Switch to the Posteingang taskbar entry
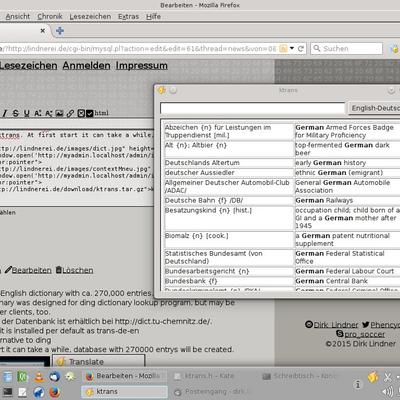The height and width of the screenshot is (400, 400). point(213,392)
